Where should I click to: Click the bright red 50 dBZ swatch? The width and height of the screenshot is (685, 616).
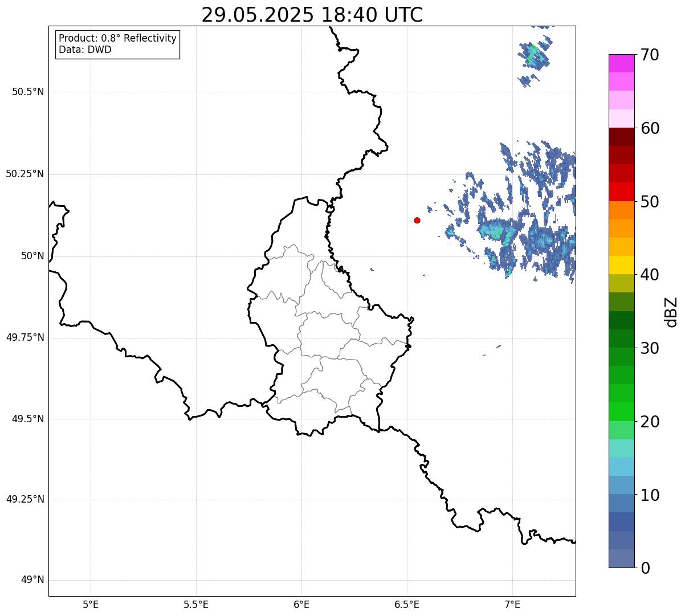tap(621, 191)
